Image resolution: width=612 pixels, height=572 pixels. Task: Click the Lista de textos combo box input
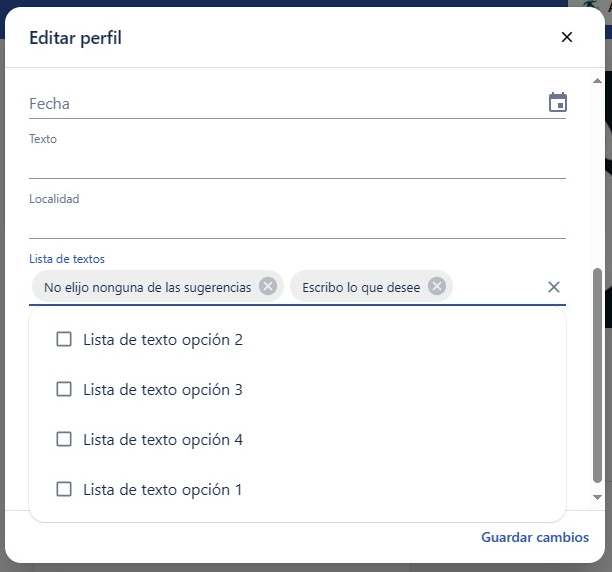(498, 288)
